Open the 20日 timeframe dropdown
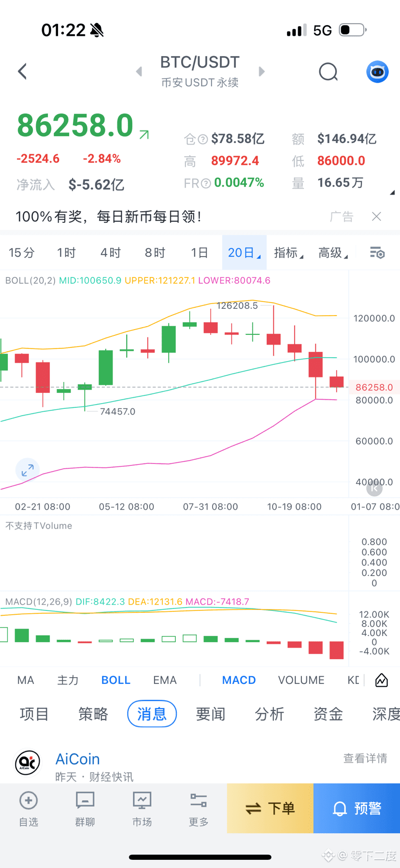The image size is (400, 868). pos(244,253)
